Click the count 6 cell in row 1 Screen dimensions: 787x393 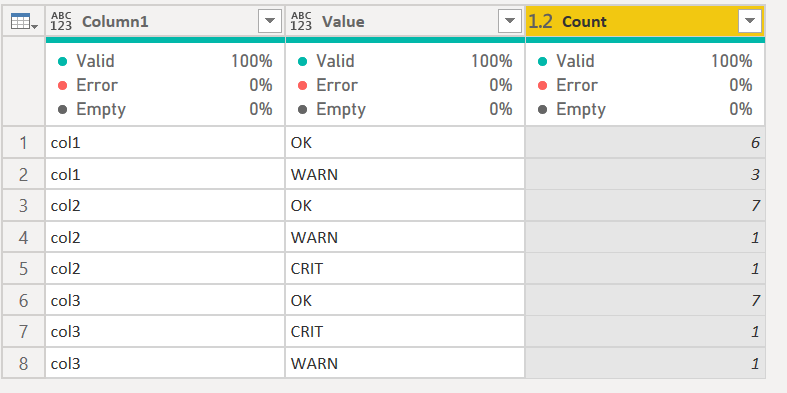coord(645,143)
